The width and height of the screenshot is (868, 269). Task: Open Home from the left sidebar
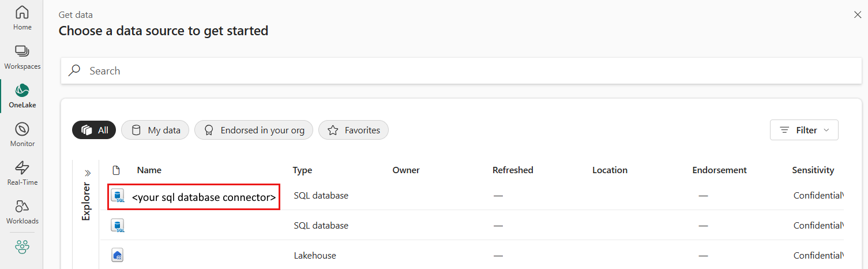[x=22, y=18]
